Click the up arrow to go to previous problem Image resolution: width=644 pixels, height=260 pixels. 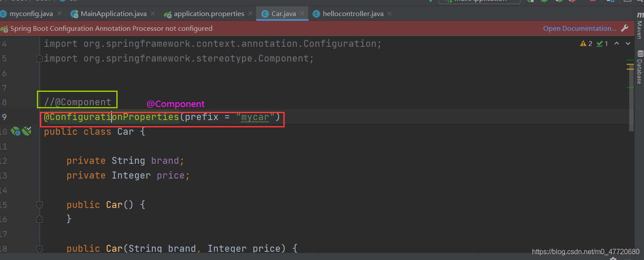[616, 43]
